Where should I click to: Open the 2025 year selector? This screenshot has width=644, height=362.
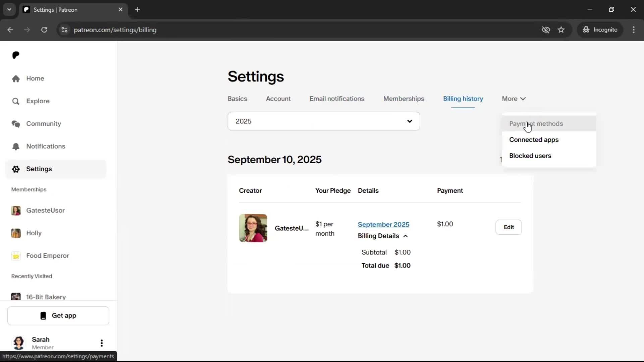324,121
